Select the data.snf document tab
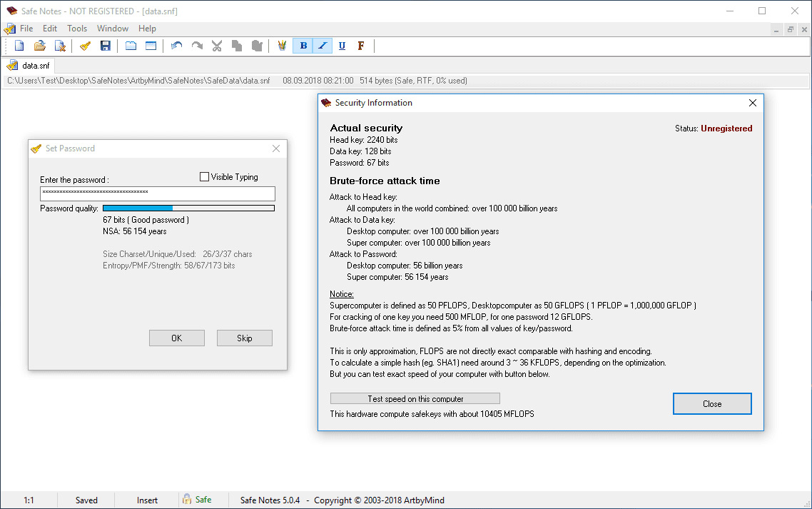 click(x=29, y=66)
